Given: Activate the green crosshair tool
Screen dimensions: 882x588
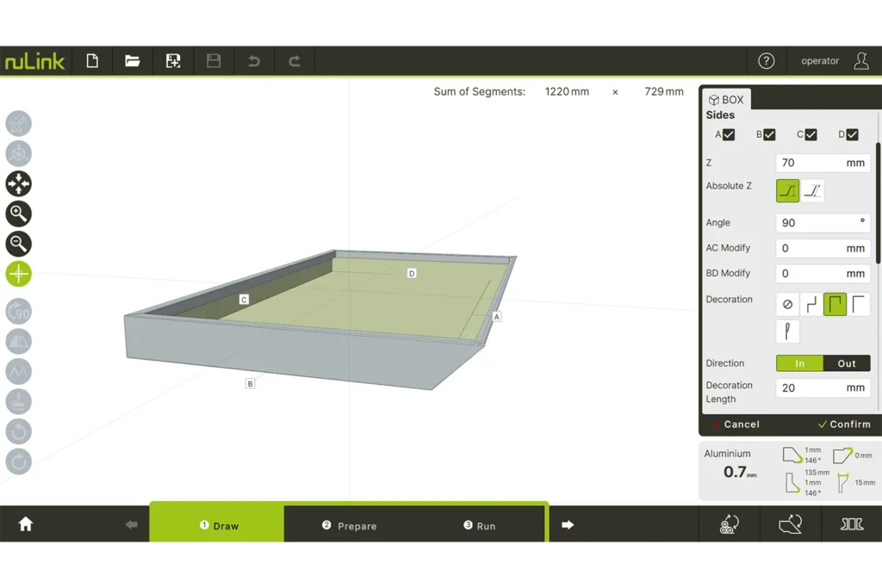Looking at the screenshot, I should pyautogui.click(x=19, y=274).
